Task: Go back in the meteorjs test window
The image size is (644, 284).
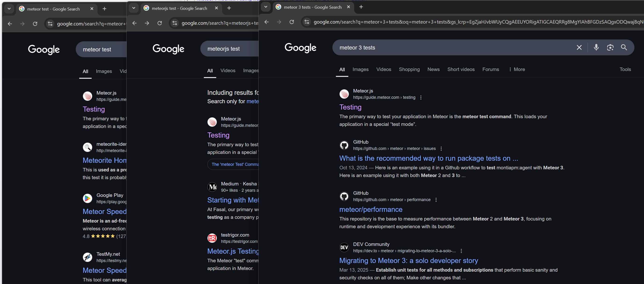Action: (134, 23)
